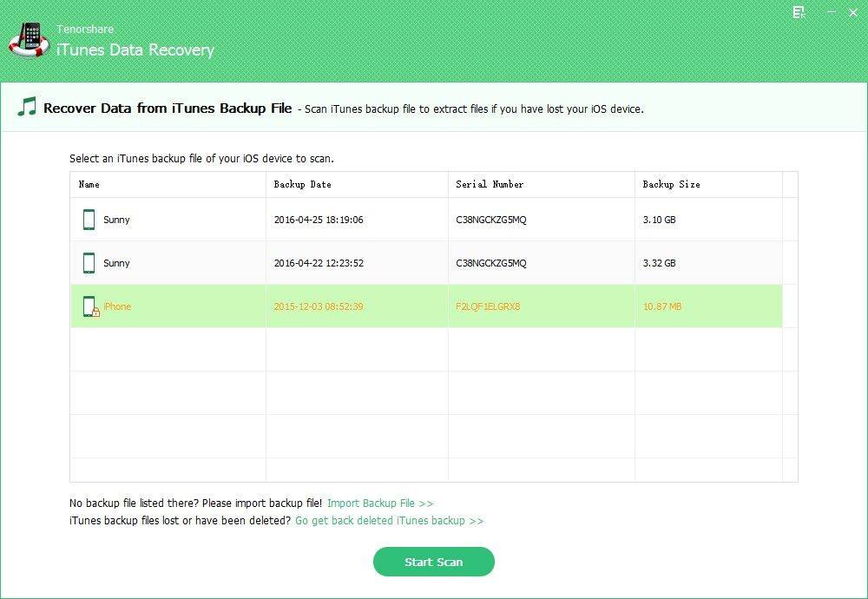Viewport: 868px width, 599px height.
Task: Open Go get back deleted iTunes backup link
Action: coord(389,520)
